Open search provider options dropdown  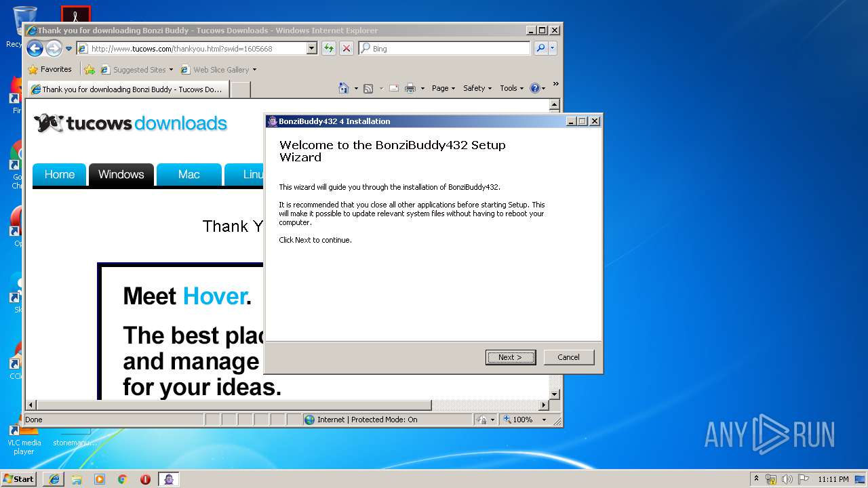click(x=553, y=48)
